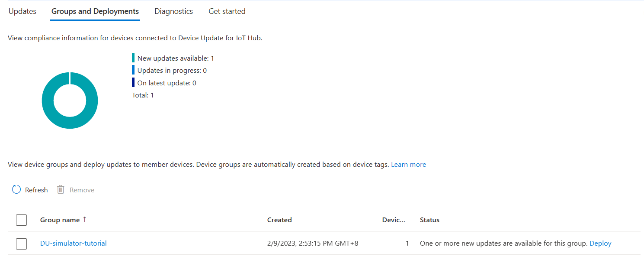Click the Refresh icon above the group list
The height and width of the screenshot is (266, 644).
(x=16, y=189)
